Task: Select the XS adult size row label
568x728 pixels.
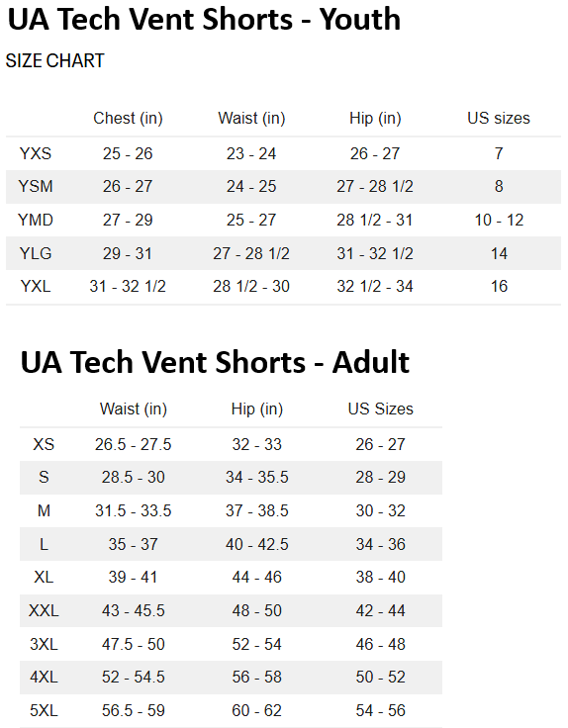Action: [44, 445]
